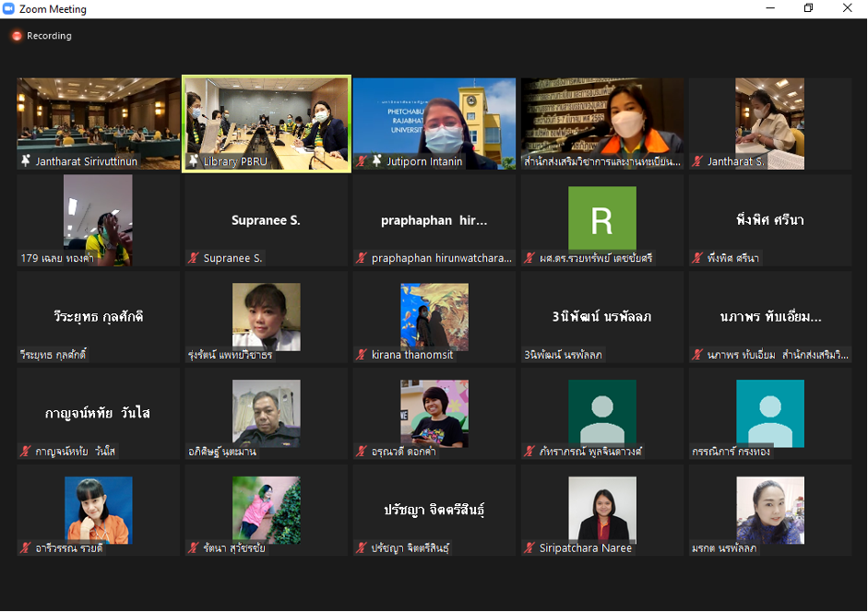Viewport: 868px width, 612px height.
Task: Click muted mic icon next to Supranee S.
Action: pyautogui.click(x=194, y=258)
